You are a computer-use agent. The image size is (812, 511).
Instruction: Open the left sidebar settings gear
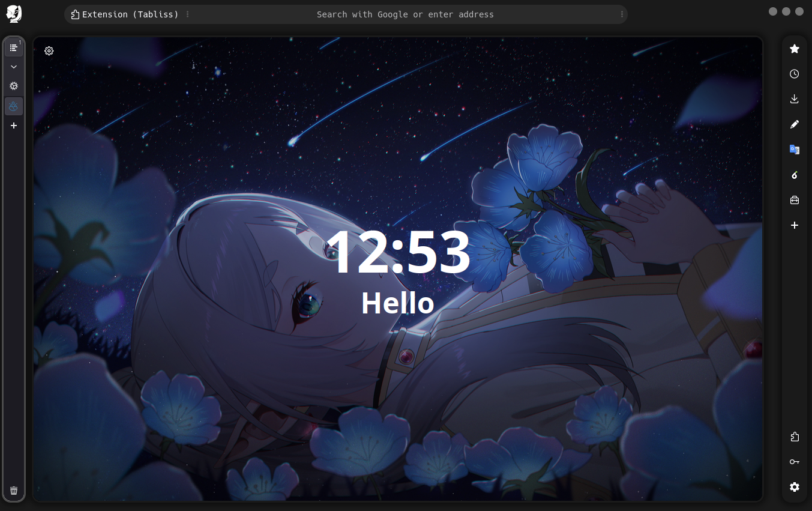(14, 86)
